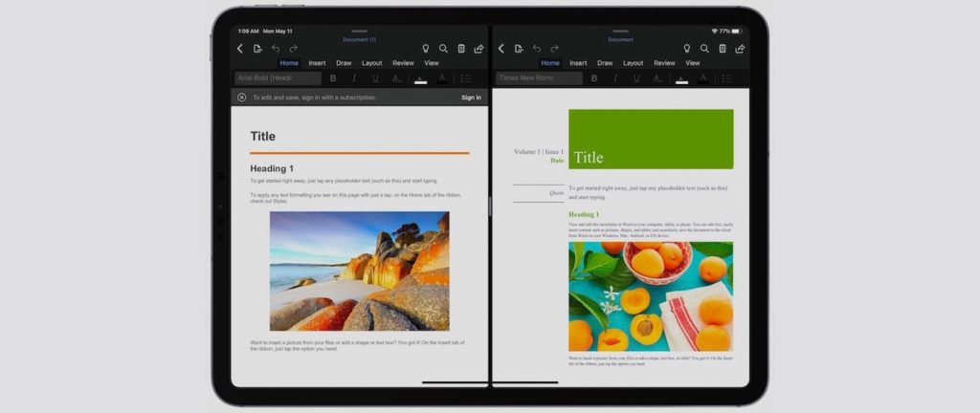
Task: Open the File menu icon in right pane
Action: 518,49
